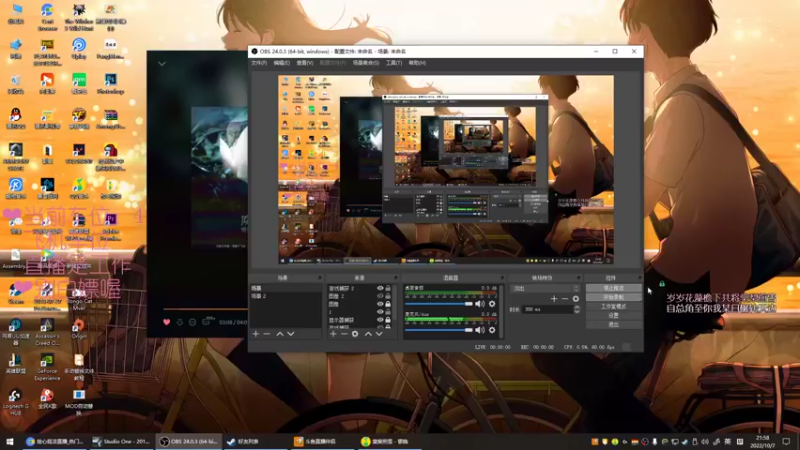Open the Scene Collection menu in OBS
The width and height of the screenshot is (800, 450).
[366, 63]
